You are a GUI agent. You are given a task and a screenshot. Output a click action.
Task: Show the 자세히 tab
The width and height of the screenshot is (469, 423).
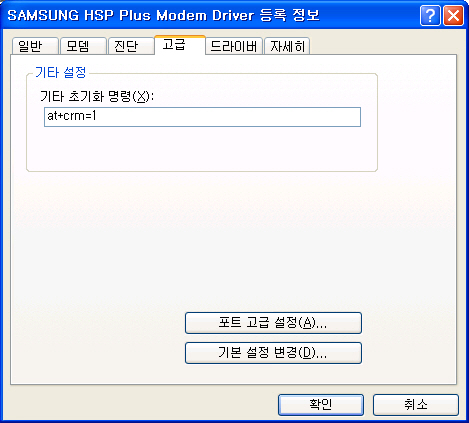tap(287, 46)
